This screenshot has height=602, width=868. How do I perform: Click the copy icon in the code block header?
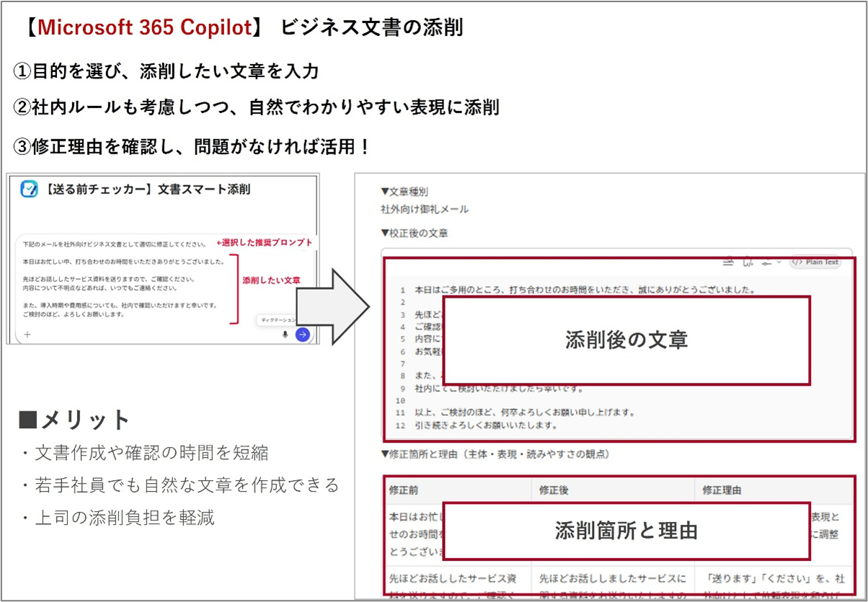point(748,262)
